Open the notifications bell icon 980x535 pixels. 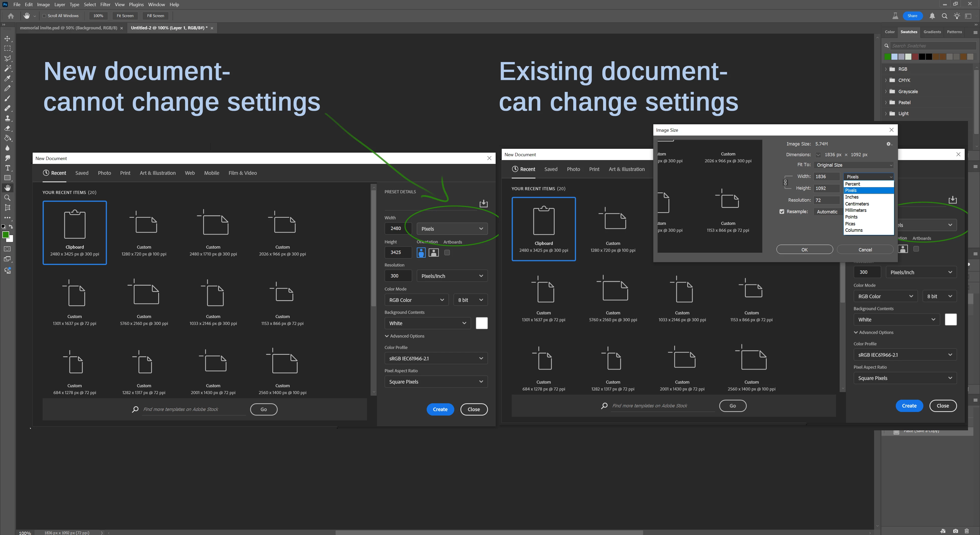(x=932, y=16)
